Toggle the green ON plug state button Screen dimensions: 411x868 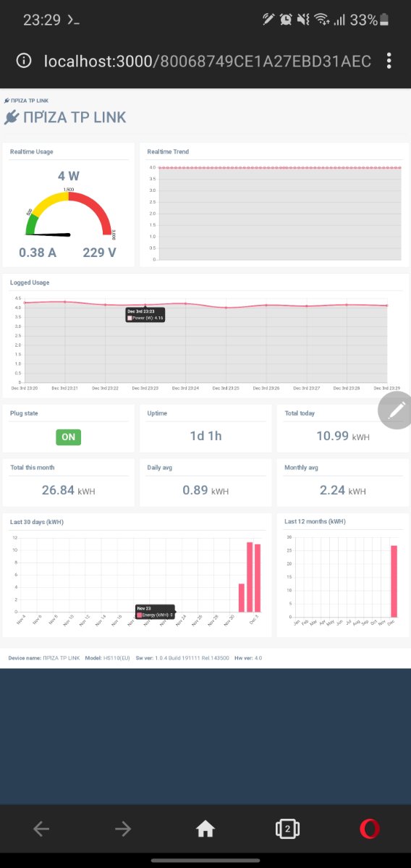click(x=69, y=437)
